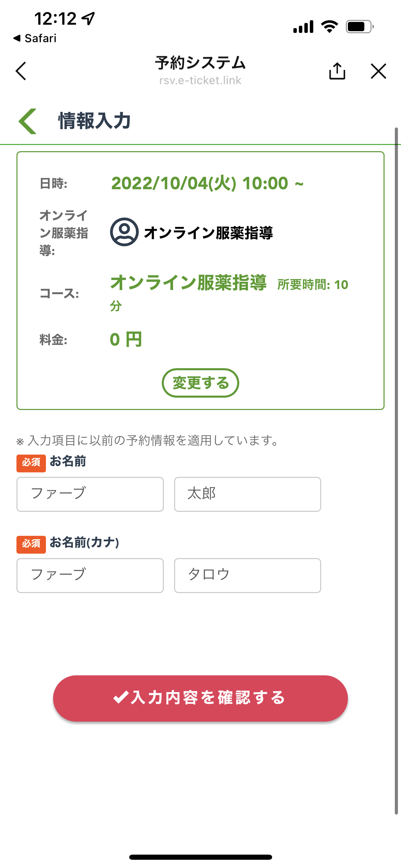Screen dimensions: 401x868
Task: Focus the last name field under お名前
Action: pyautogui.click(x=90, y=494)
